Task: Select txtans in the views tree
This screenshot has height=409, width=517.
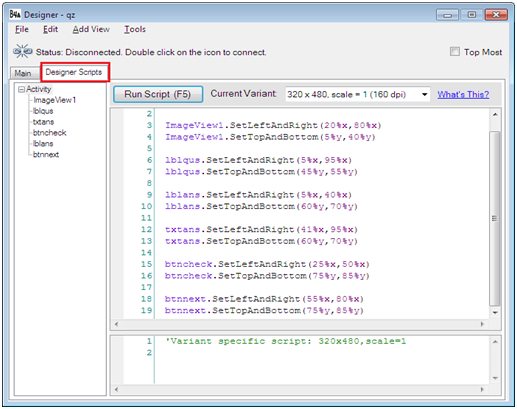Action: coord(43,122)
